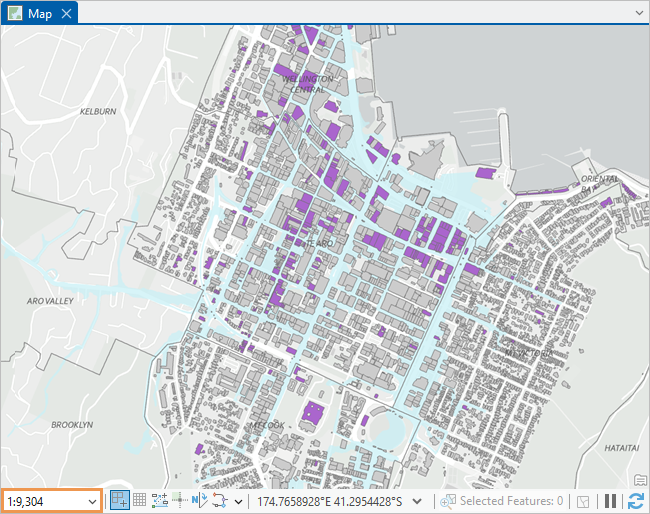Click the Map icon on the view tab
The width and height of the screenshot is (650, 514).
(15, 13)
